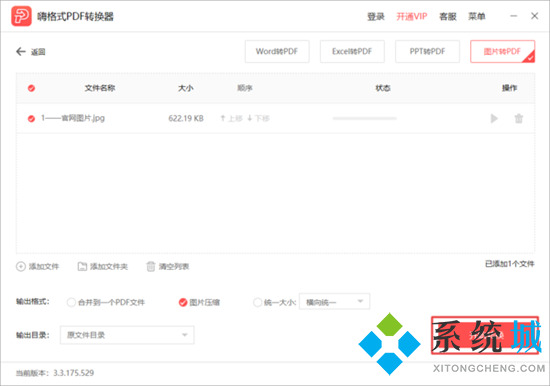The image size is (550, 386).
Task: Go back using the 返回 arrow
Action: pos(21,52)
